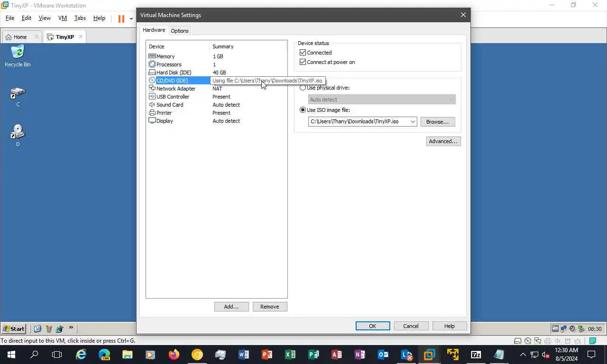
Task: Click green message log icon in VMware status bar
Action: pos(592,341)
